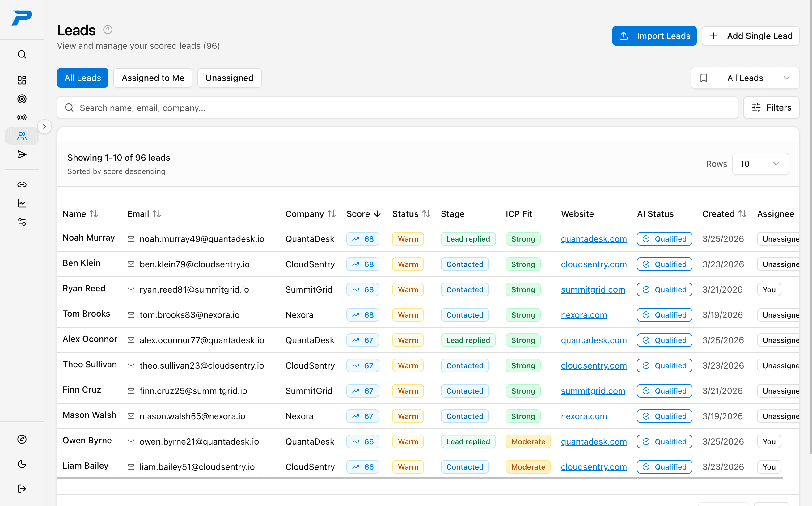Click email finn.cruz25@summitgrid.io
Image resolution: width=812 pixels, height=506 pixels.
click(x=193, y=391)
